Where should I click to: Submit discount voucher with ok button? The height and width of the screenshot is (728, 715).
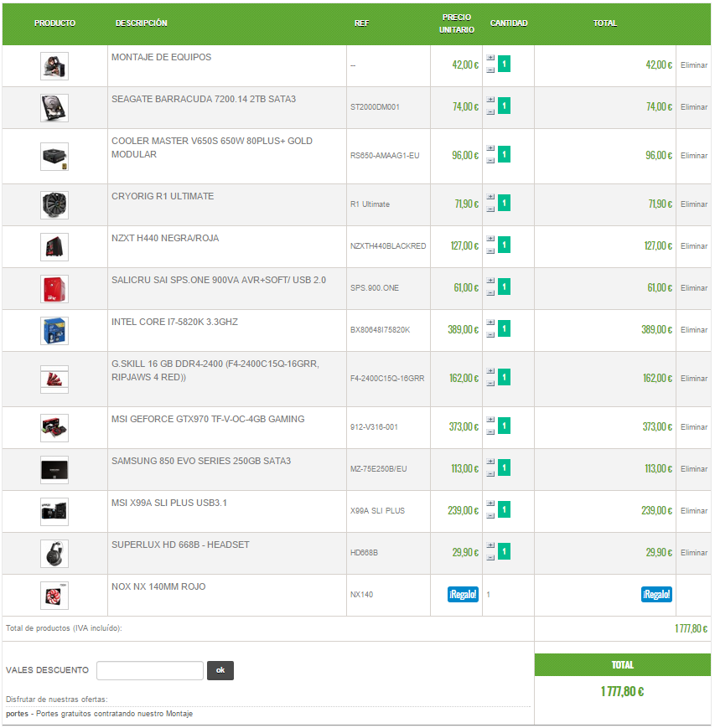click(220, 670)
